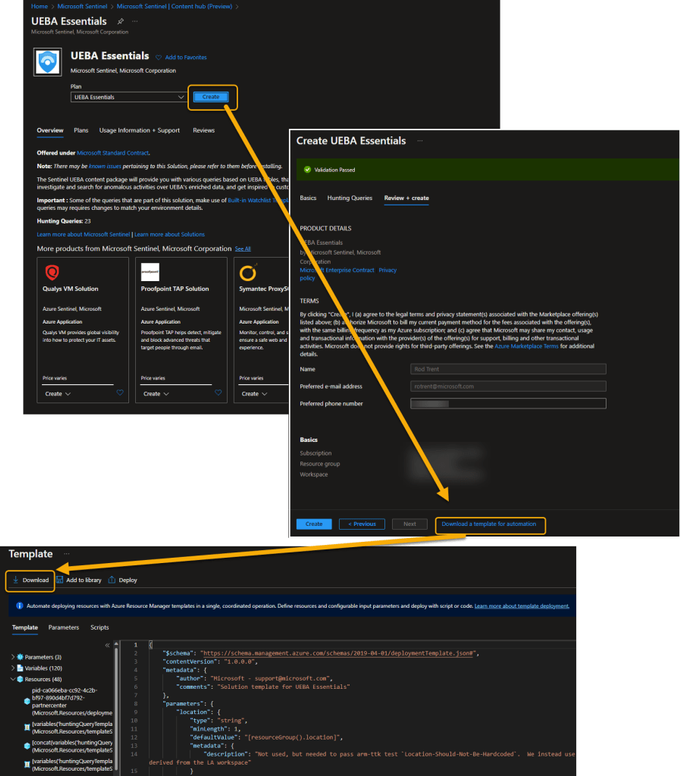This screenshot has width=681, height=776.
Task: Click Create button in Create UEBA Essentials wizard
Action: pos(314,524)
